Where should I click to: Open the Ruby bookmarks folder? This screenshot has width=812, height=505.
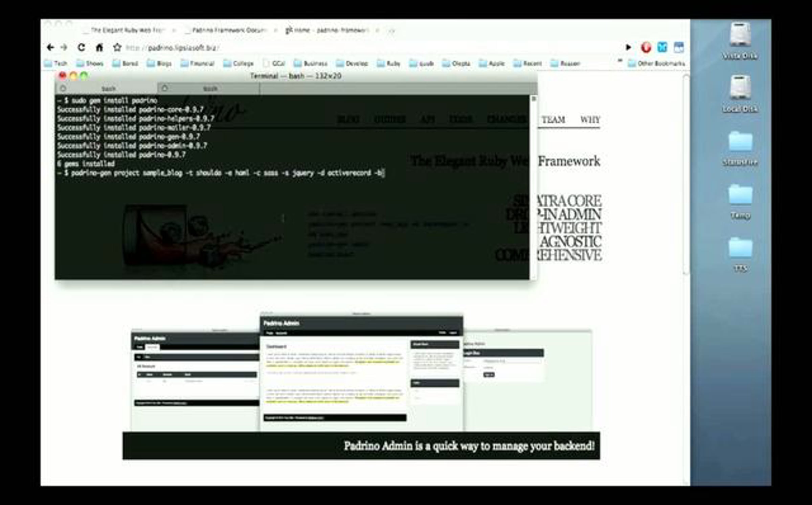(389, 64)
